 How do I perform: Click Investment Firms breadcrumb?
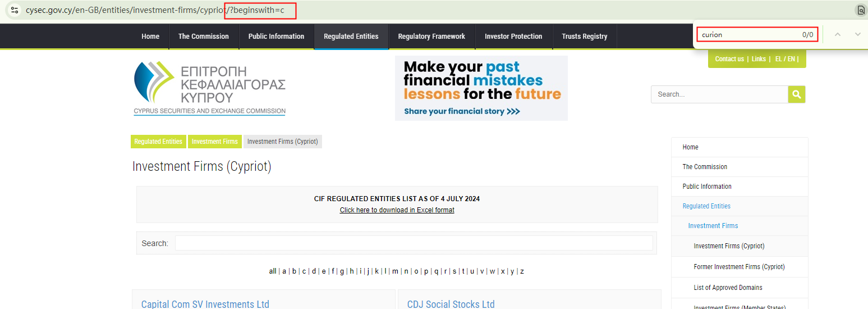point(215,142)
